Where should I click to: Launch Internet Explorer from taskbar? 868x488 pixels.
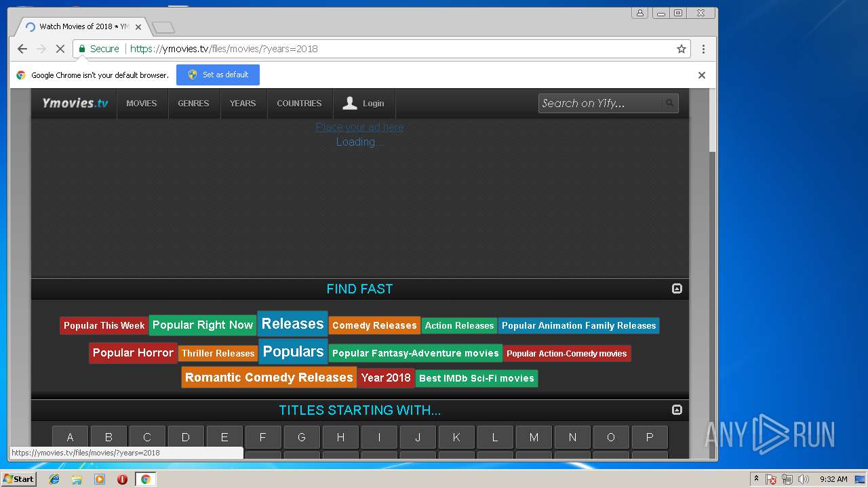[54, 479]
